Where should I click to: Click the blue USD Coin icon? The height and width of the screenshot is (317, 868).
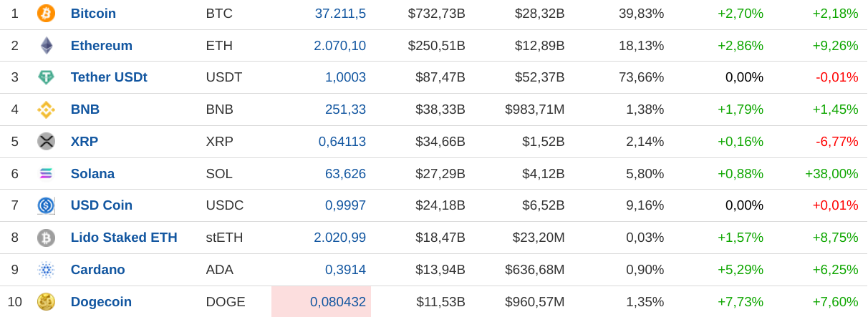(46, 205)
